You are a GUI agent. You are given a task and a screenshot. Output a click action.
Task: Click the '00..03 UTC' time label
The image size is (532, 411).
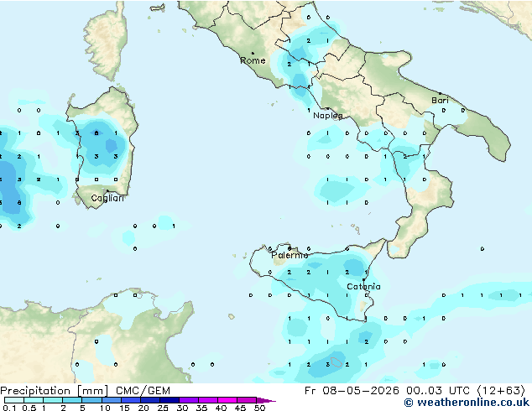[438, 391]
